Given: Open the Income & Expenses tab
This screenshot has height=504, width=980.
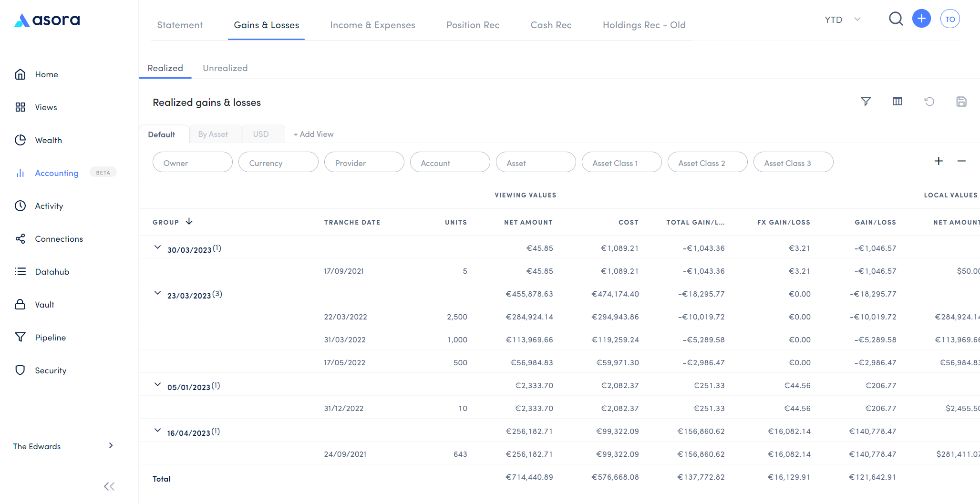Looking at the screenshot, I should point(372,25).
